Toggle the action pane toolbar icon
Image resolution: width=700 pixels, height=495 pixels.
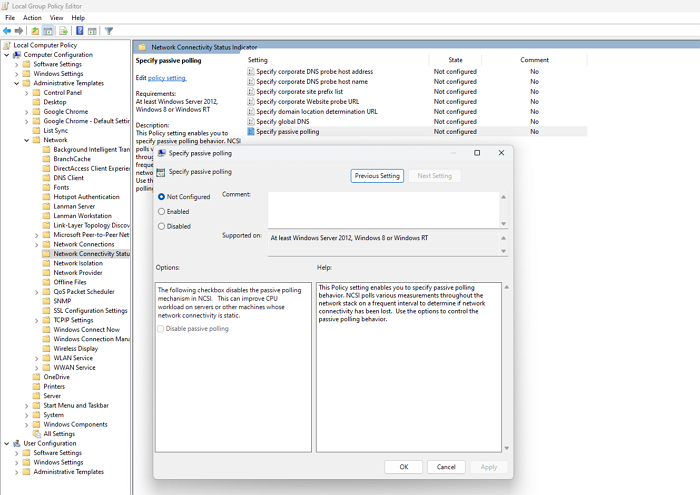coord(92,31)
